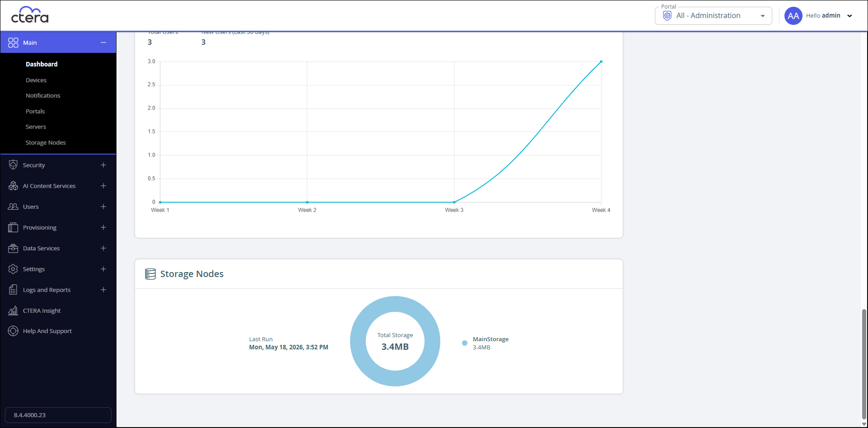
Task: Click the Help And Support lifebuoy icon
Action: [13, 331]
